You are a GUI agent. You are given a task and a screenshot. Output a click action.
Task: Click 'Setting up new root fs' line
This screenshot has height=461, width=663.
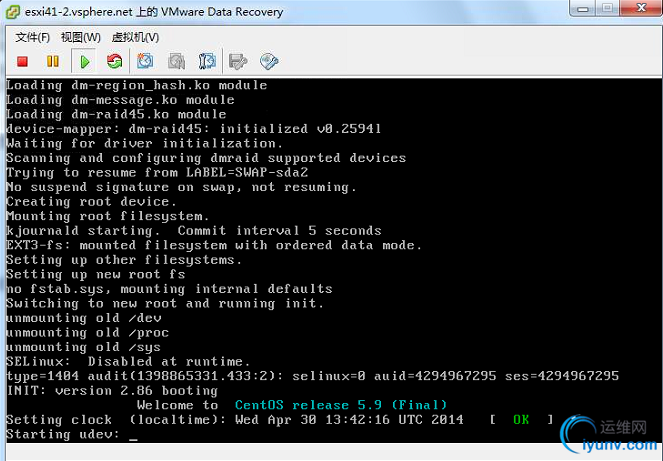tap(96, 274)
